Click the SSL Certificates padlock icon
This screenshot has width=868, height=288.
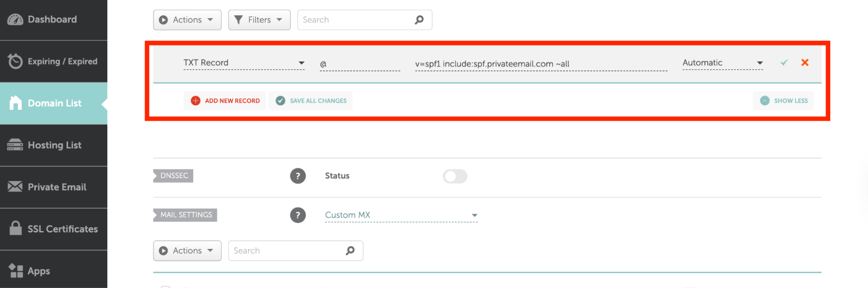14,228
